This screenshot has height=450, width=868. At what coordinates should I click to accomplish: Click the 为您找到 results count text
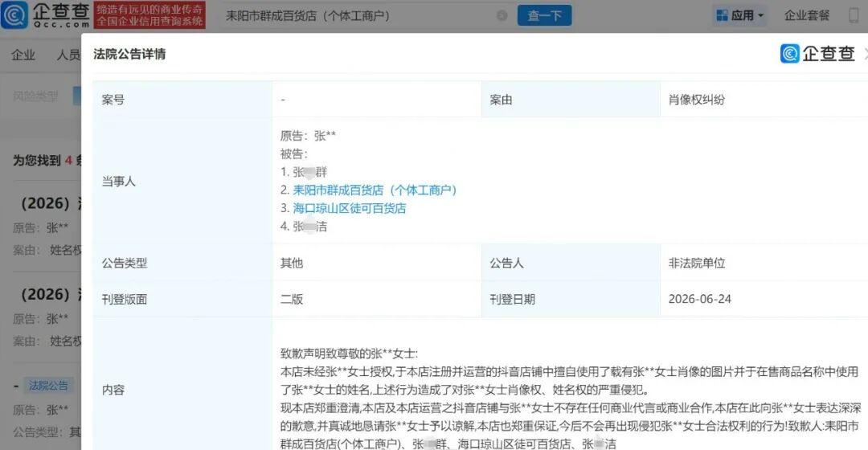pos(47,161)
